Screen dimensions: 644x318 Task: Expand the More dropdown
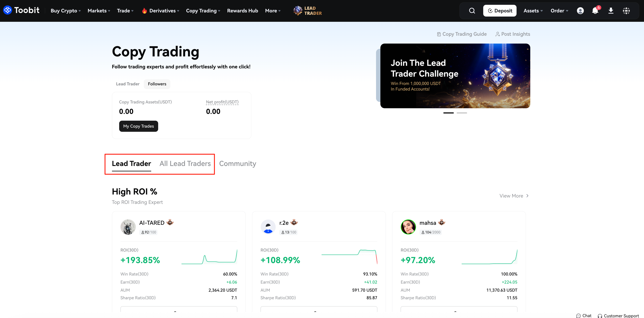pos(273,10)
